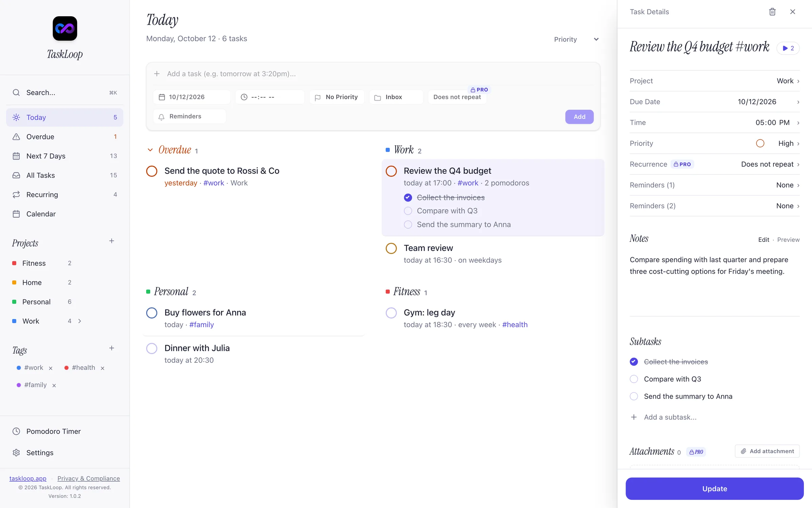Open the Priority sort dropdown
Screen dimensions: 812x508
coord(576,39)
